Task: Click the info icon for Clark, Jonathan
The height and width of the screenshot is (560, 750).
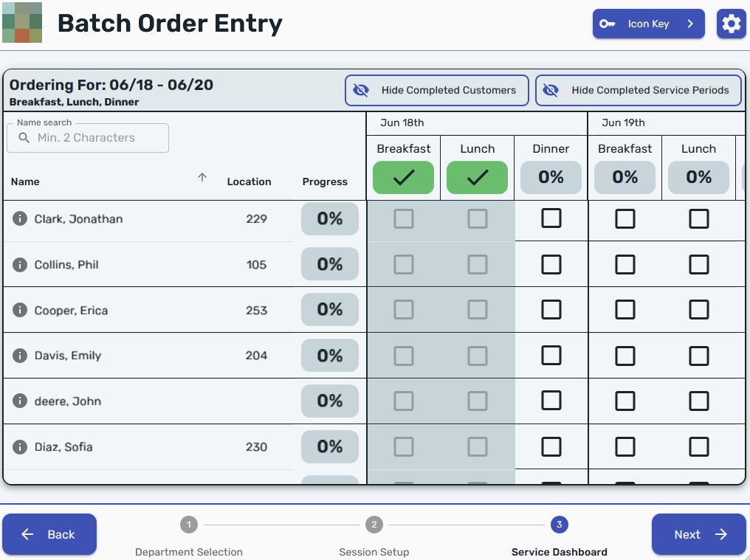Action: point(20,218)
